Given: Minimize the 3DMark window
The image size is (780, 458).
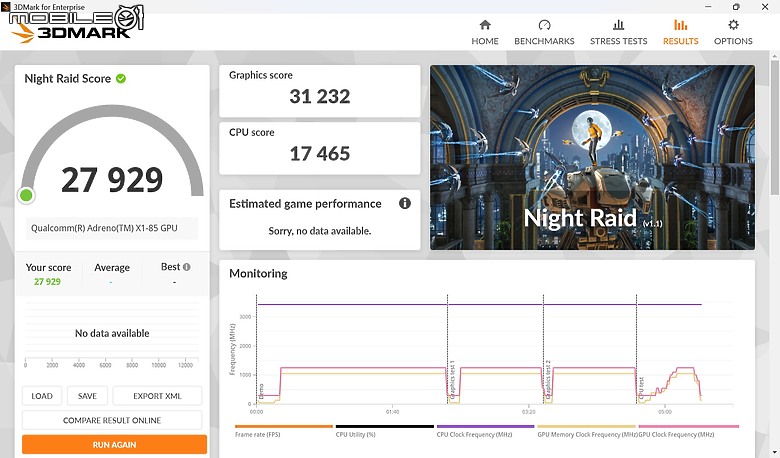Looking at the screenshot, I should click(708, 6).
